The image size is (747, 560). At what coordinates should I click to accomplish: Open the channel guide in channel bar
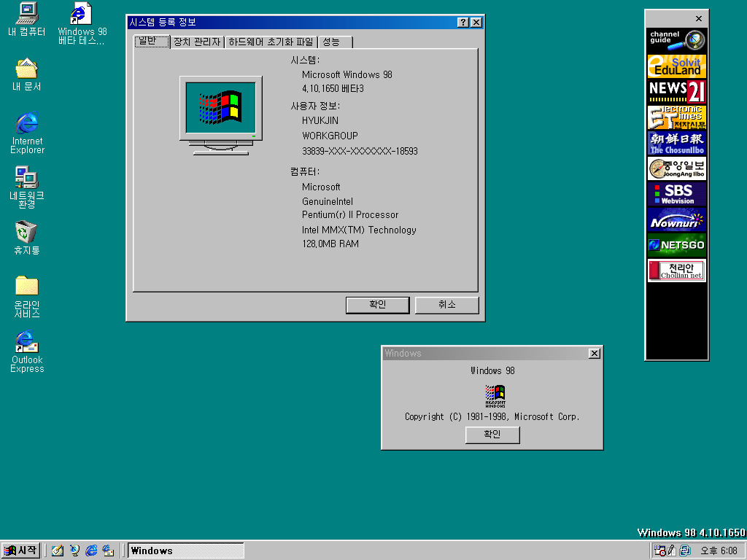[676, 40]
